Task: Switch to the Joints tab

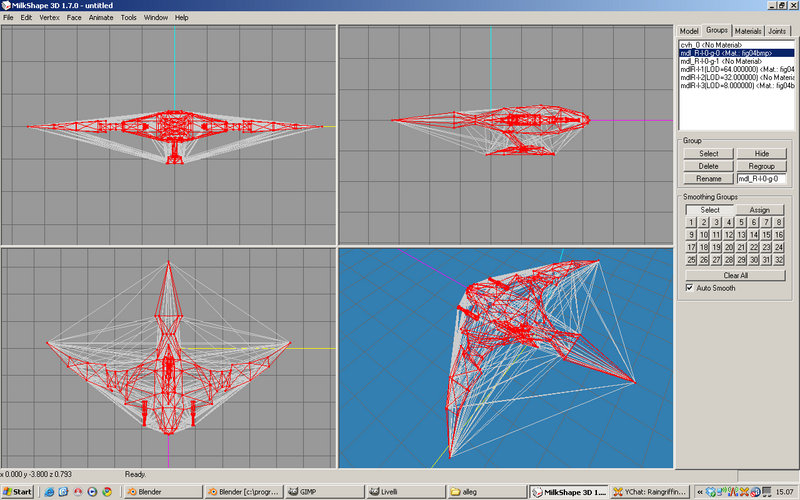Action: coord(777,31)
